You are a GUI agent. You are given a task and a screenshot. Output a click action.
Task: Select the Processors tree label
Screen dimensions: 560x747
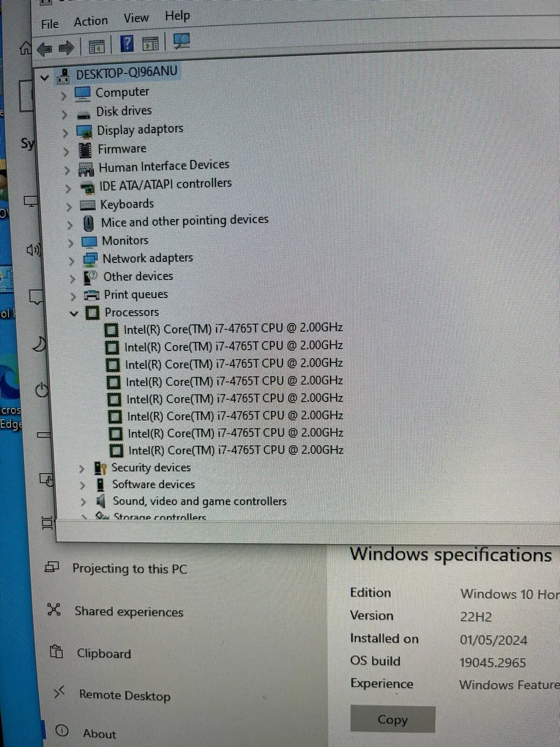click(x=132, y=312)
